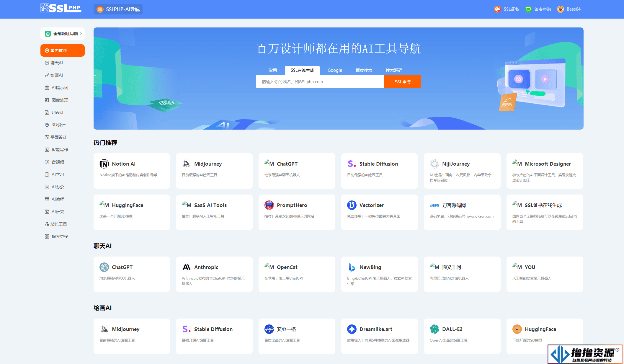Open the SSLPHP-AI导航 header link
Image resolution: width=624 pixels, height=364 pixels.
click(x=118, y=9)
